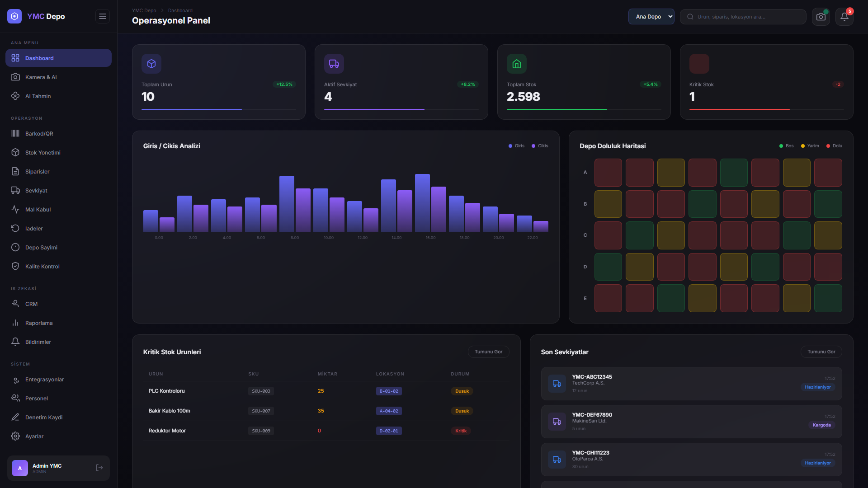This screenshot has width=868, height=488.
Task: Click the Admin YMC avatar
Action: [x=20, y=468]
